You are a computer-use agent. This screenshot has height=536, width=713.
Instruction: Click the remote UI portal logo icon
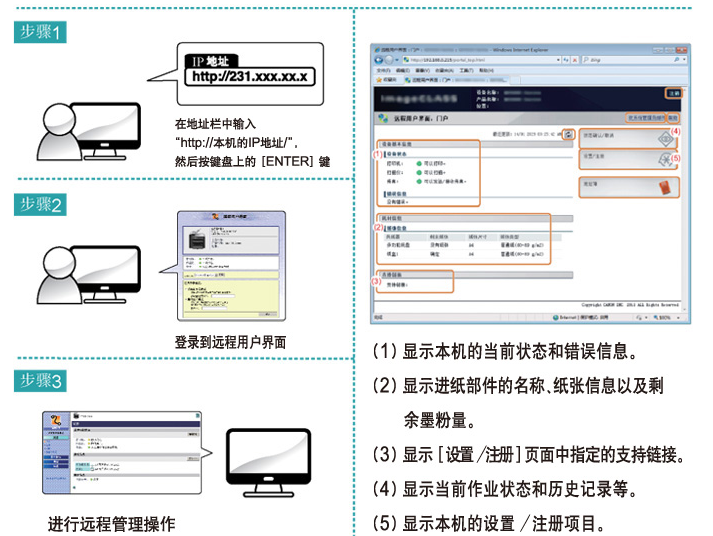click(383, 118)
